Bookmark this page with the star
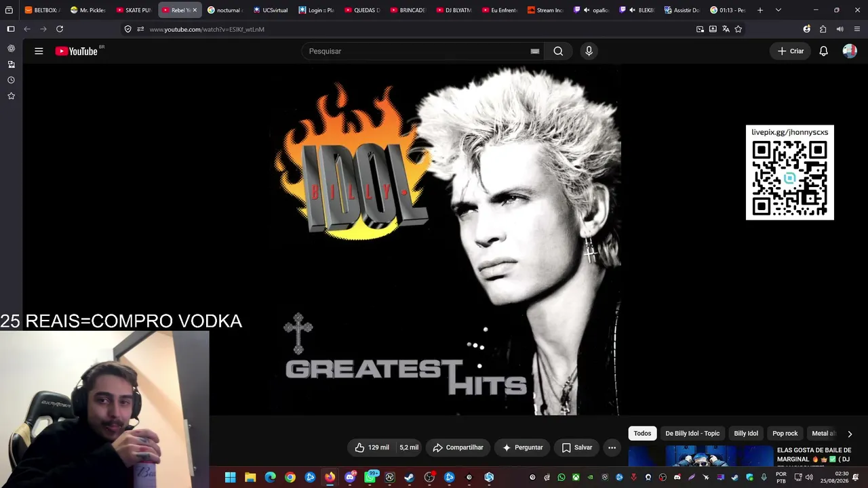The height and width of the screenshot is (488, 868). [x=738, y=29]
